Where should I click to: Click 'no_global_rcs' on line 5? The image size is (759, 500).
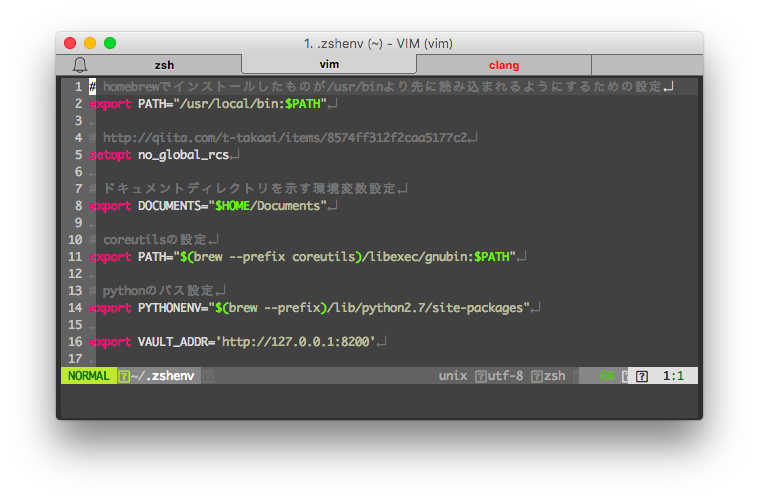(x=183, y=155)
